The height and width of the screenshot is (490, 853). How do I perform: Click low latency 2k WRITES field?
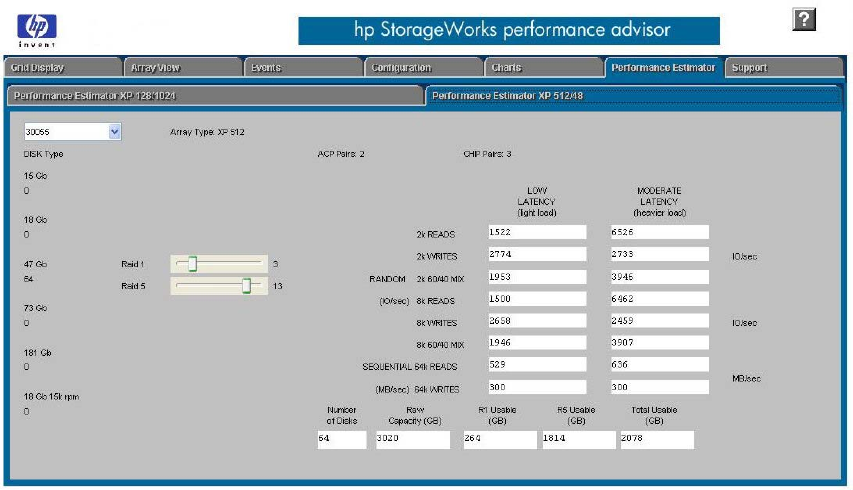click(x=537, y=255)
